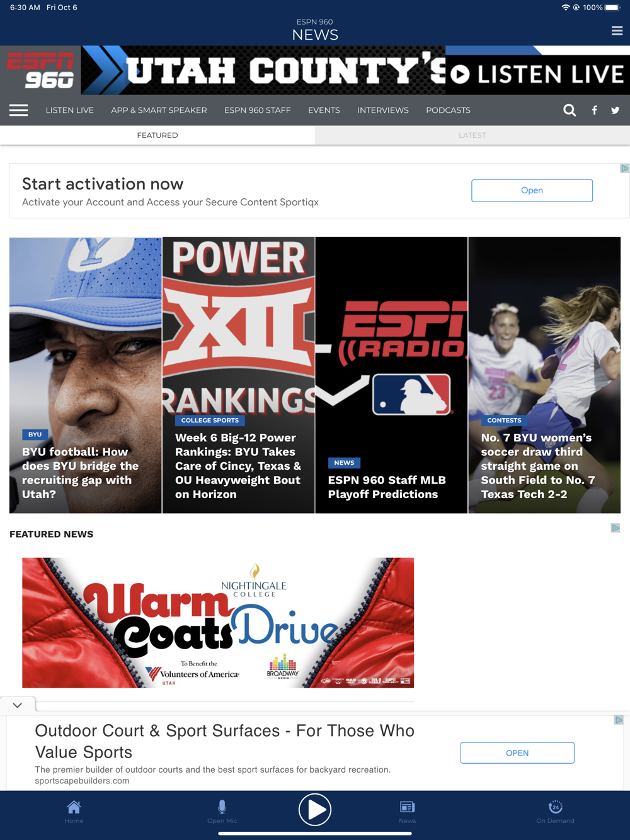Open Week 6 Big-12 Power Rankings article

tap(238, 466)
